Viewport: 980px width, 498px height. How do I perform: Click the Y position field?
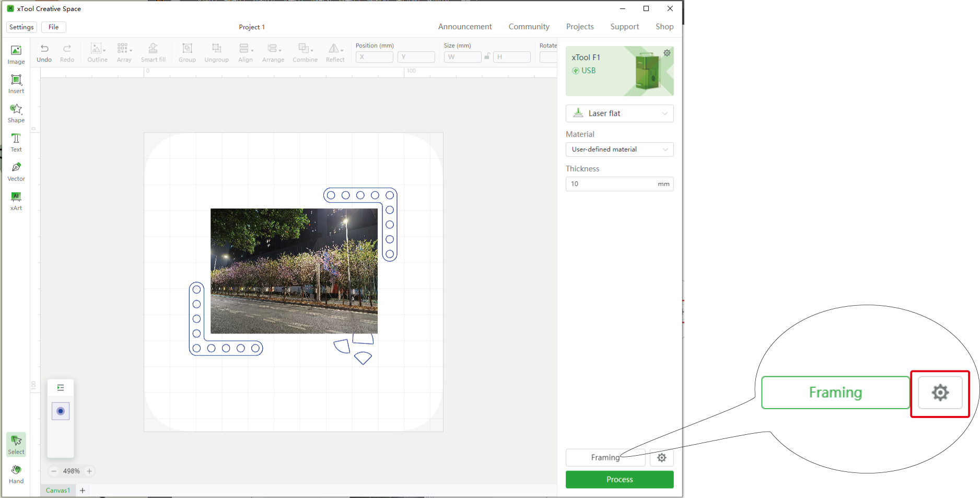[x=416, y=57]
